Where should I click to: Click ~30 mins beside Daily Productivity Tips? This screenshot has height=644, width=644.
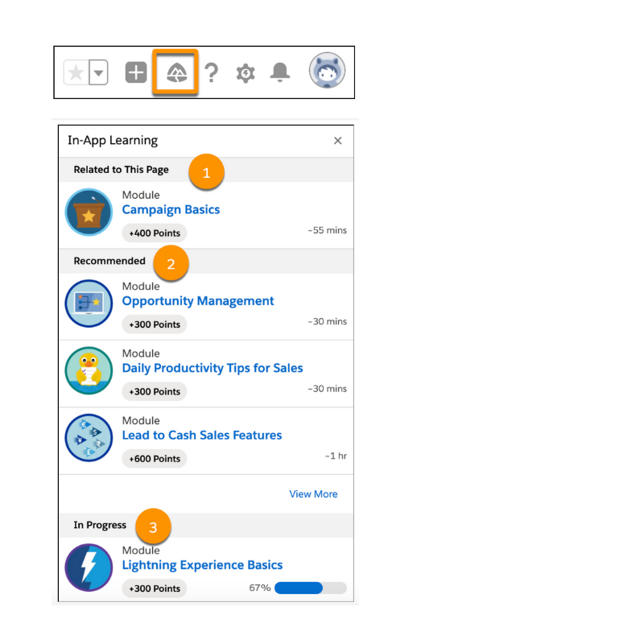point(328,389)
